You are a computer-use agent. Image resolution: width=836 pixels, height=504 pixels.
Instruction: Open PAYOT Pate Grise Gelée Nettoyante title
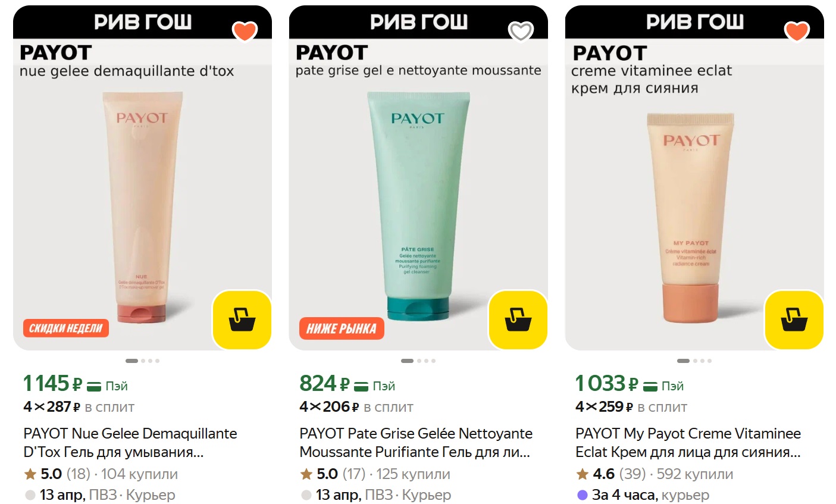coord(416,443)
